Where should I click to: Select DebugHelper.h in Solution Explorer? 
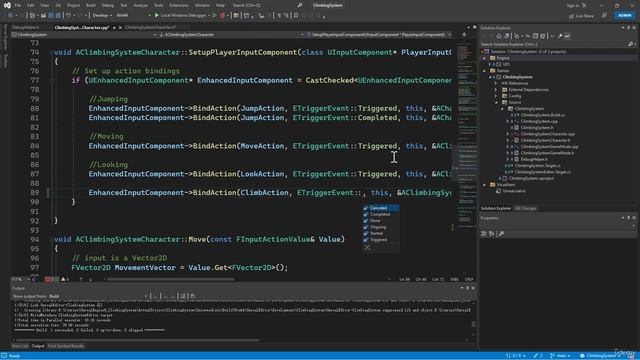(534, 159)
